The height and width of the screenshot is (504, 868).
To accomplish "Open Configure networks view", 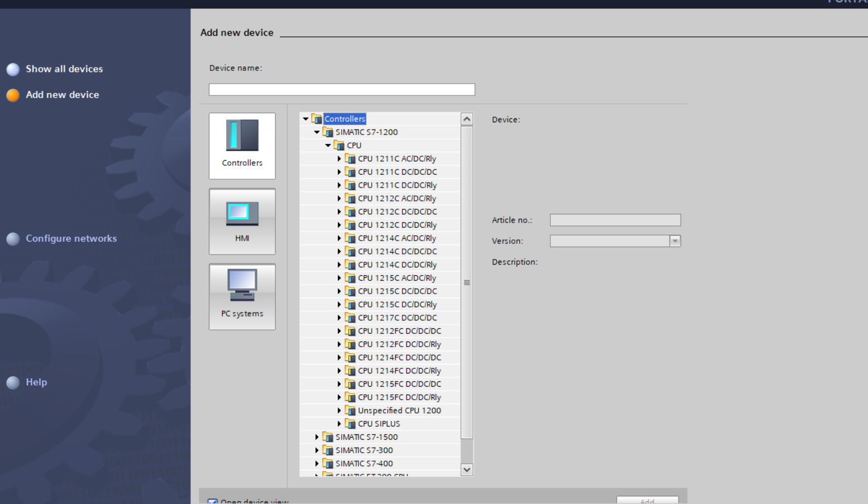I will pos(71,238).
